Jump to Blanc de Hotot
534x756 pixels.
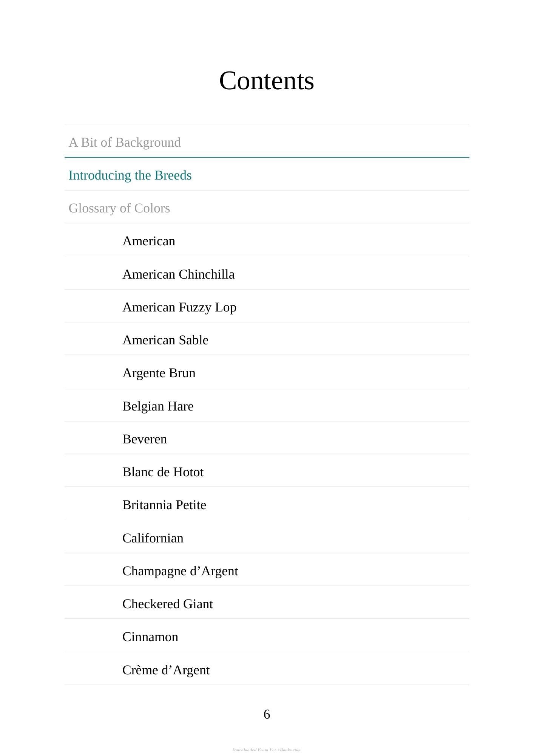[163, 472]
